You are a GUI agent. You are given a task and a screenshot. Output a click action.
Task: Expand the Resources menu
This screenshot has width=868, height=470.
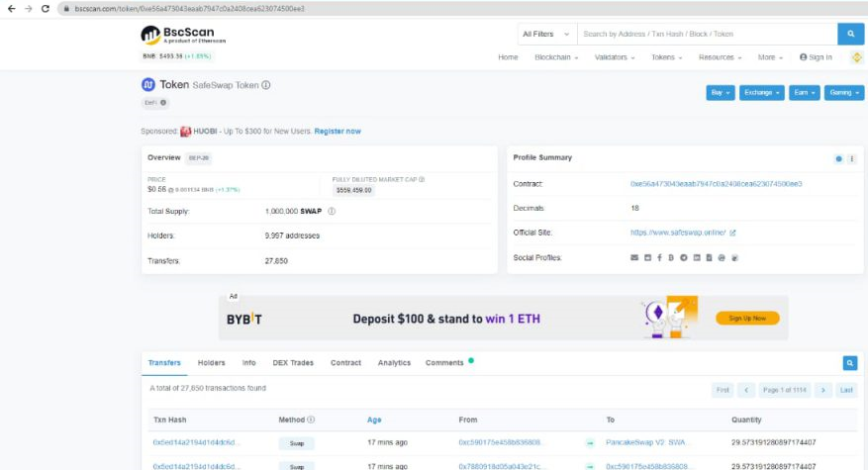coord(720,57)
